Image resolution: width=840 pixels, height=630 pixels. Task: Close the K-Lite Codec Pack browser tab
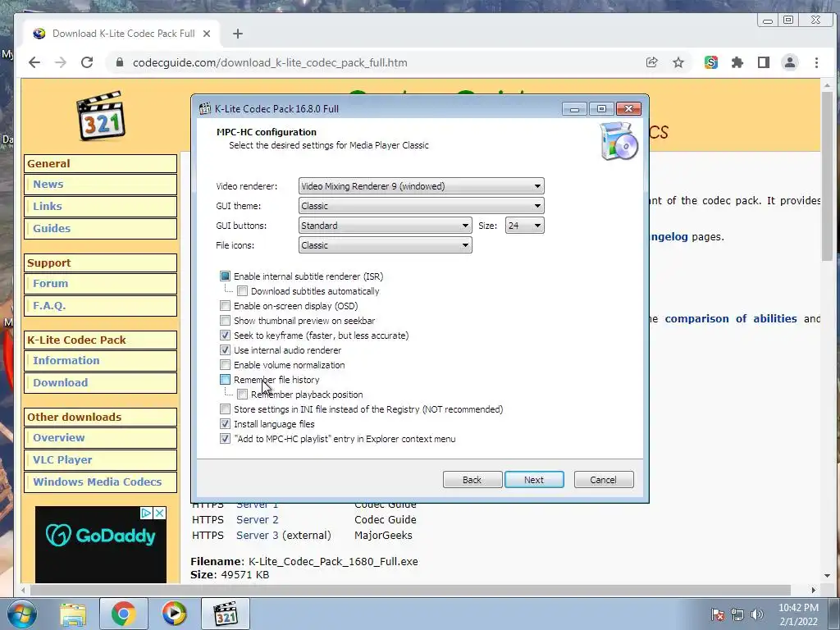pos(207,34)
